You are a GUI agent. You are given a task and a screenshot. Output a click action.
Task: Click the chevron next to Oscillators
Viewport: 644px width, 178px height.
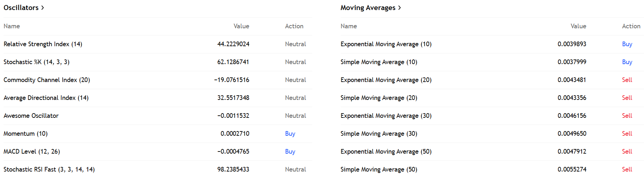43,8
